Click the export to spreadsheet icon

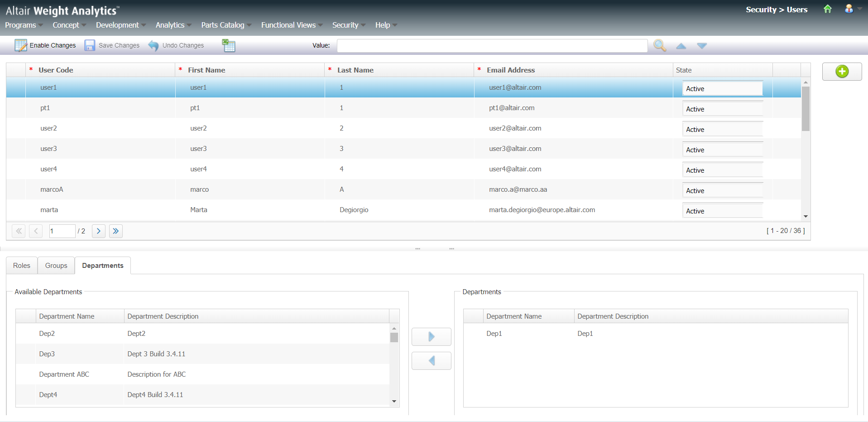point(229,45)
